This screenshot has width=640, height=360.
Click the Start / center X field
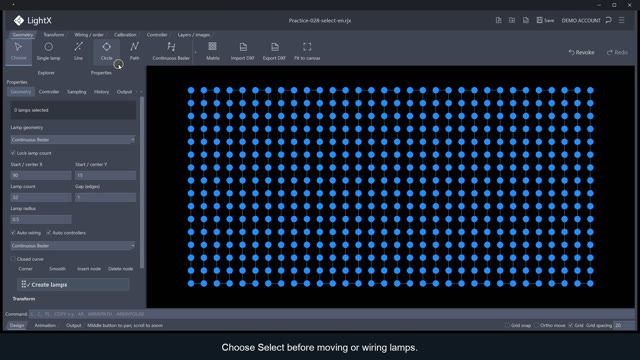(41, 175)
